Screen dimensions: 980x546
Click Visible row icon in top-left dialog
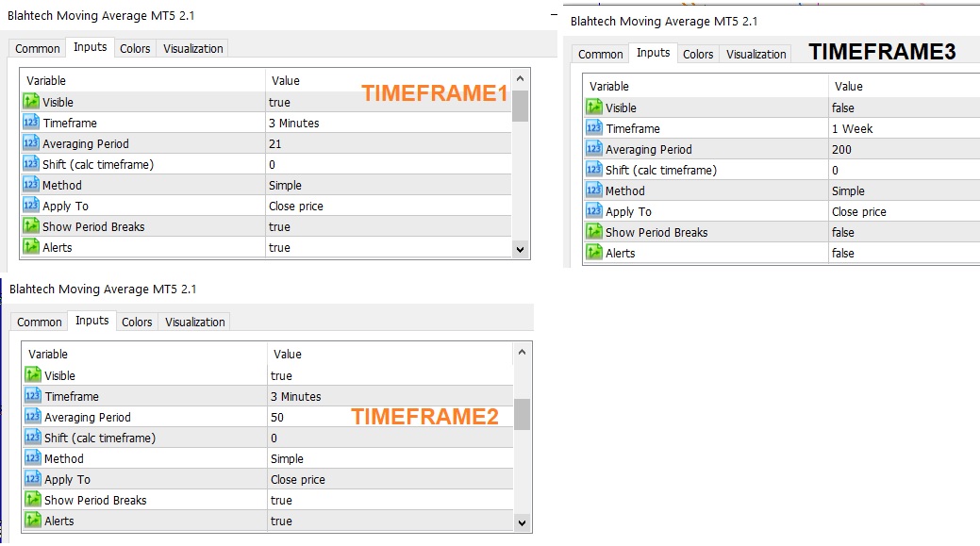[30, 101]
